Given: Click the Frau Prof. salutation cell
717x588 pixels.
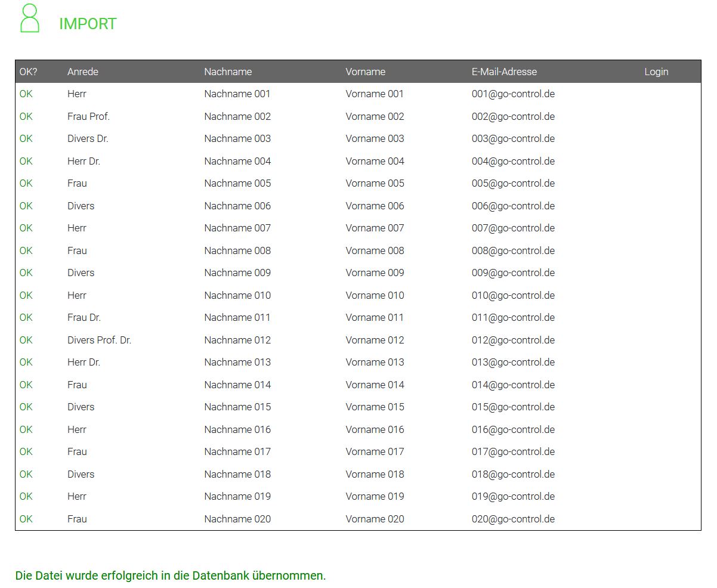Looking at the screenshot, I should (x=88, y=116).
